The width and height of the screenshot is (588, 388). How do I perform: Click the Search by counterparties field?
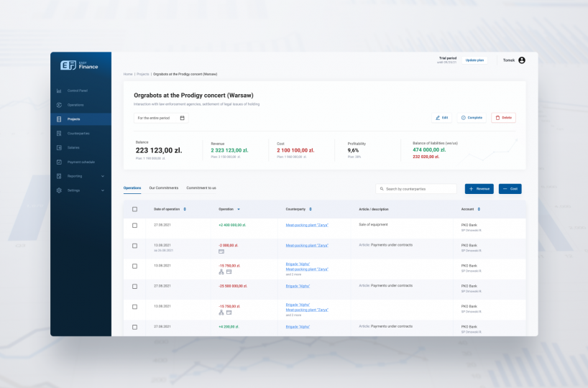click(417, 188)
